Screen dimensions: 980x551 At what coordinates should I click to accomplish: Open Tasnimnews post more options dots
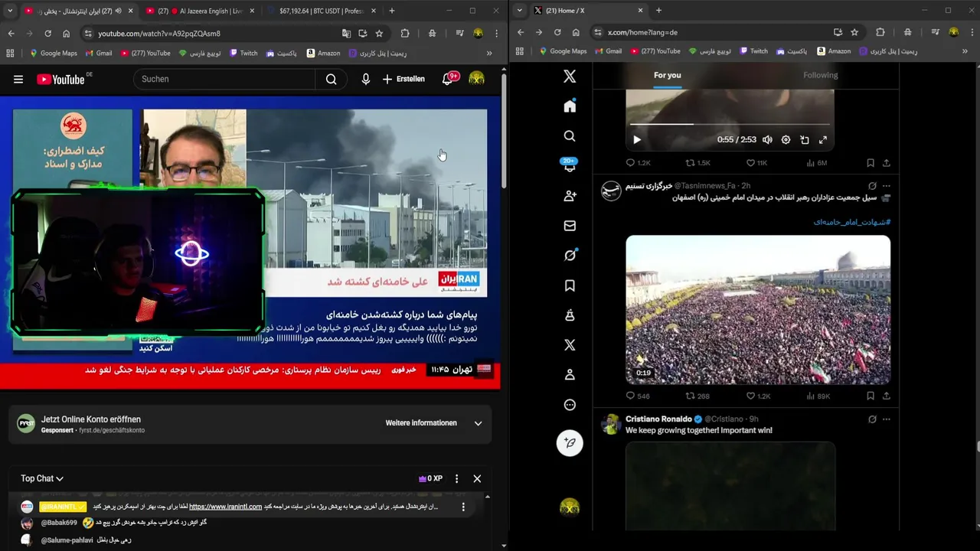point(887,186)
